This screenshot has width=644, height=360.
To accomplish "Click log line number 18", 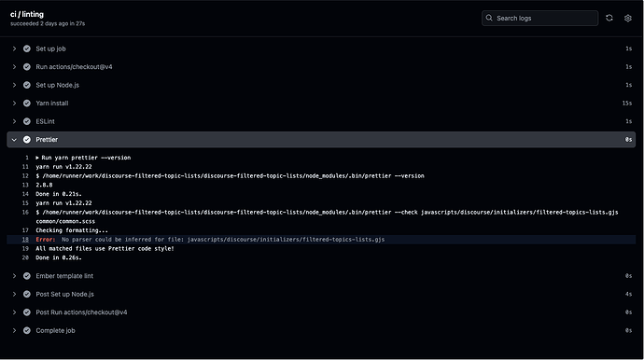I will pyautogui.click(x=25, y=240).
